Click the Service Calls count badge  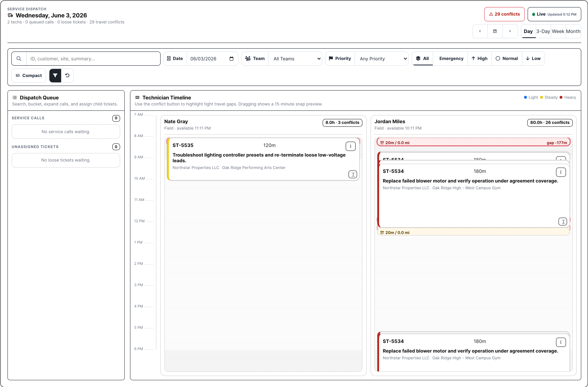pyautogui.click(x=116, y=118)
